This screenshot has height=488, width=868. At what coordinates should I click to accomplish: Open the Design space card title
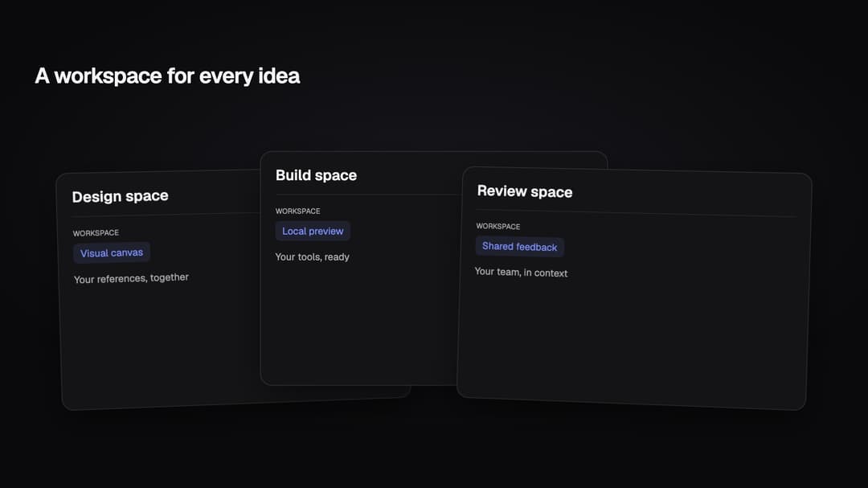click(120, 196)
